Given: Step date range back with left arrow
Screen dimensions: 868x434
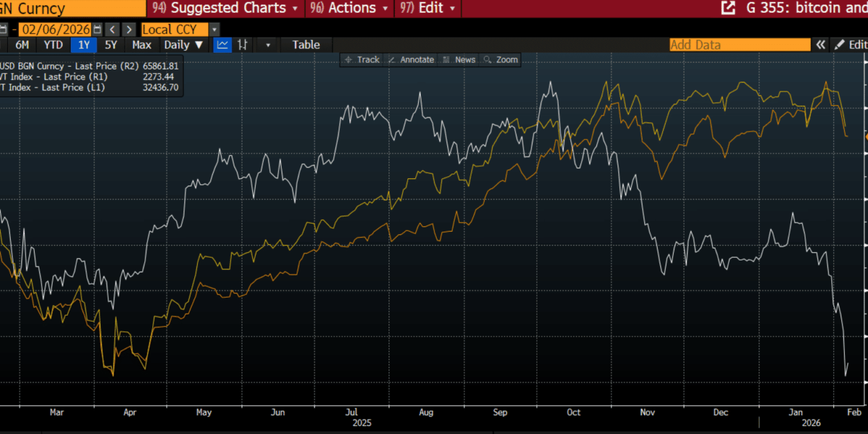Looking at the screenshot, I should tap(113, 29).
